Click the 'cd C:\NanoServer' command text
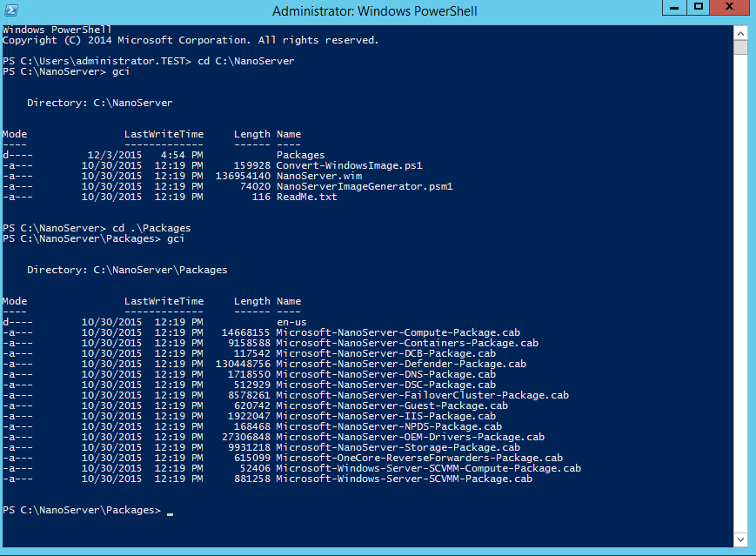Viewport: 756px width, 556px height. coord(246,61)
